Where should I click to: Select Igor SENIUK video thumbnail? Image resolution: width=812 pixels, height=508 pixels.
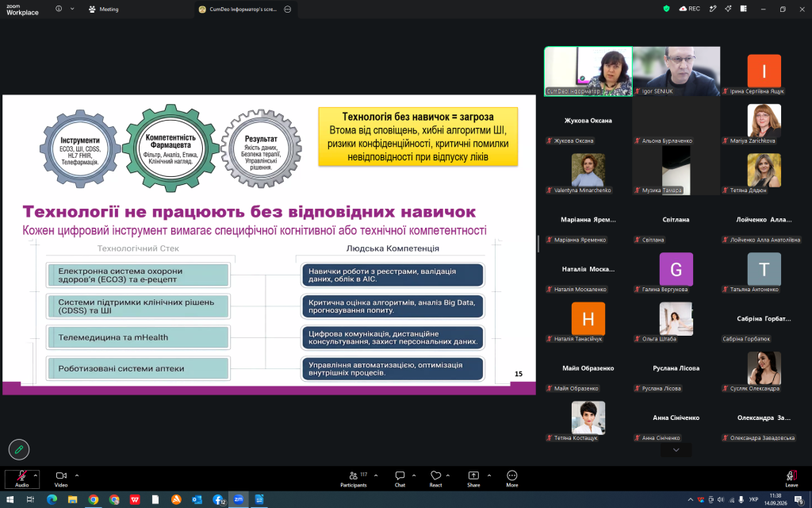coord(676,71)
